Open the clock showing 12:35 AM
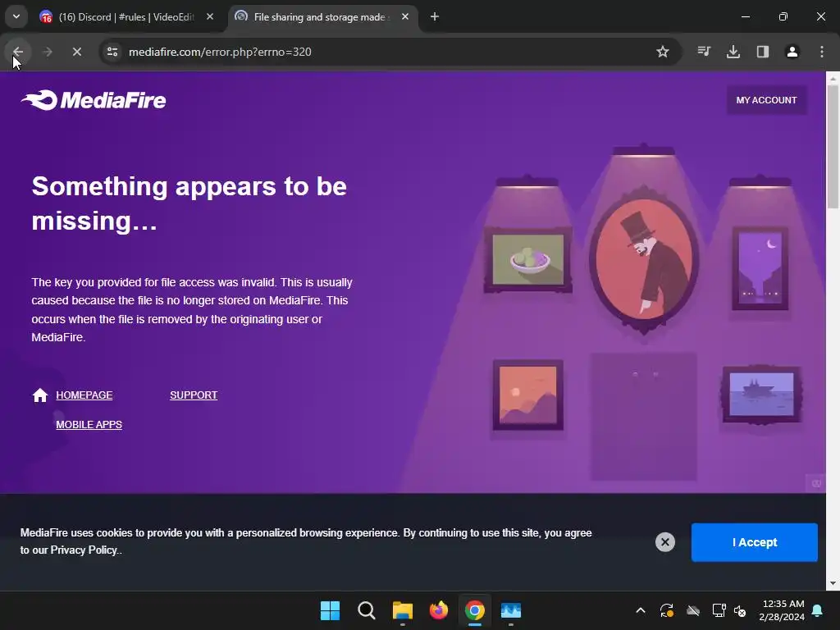 (x=782, y=610)
